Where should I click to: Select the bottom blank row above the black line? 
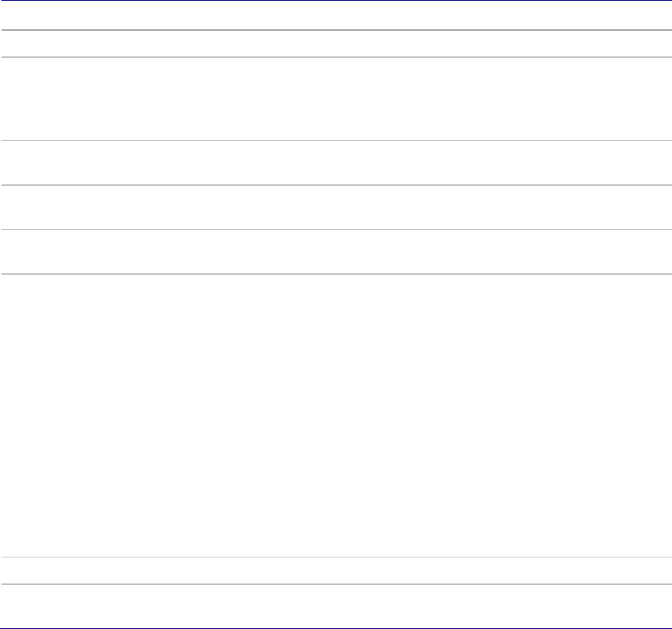[x=336, y=606]
